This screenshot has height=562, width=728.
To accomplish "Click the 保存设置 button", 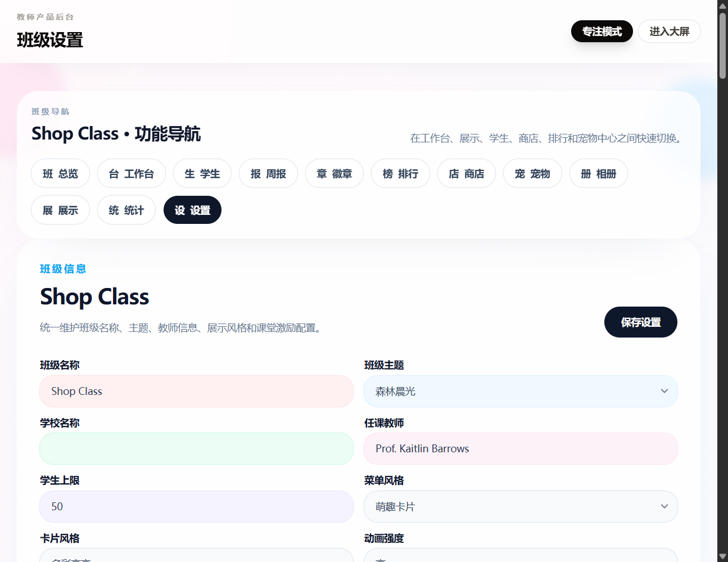I will pos(640,322).
